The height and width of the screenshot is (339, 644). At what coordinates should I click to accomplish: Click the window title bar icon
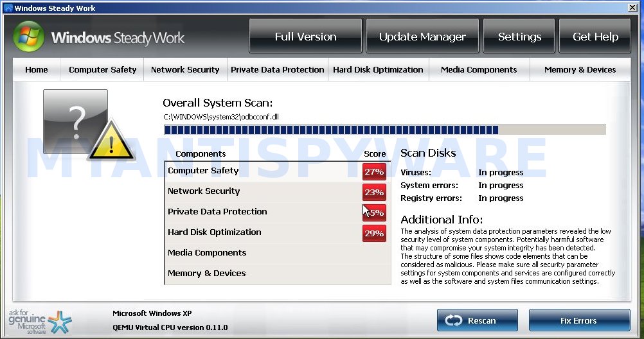(x=8, y=8)
